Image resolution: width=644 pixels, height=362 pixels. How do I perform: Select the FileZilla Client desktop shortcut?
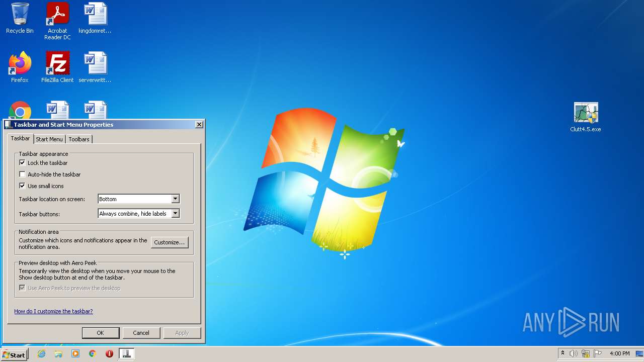57,67
